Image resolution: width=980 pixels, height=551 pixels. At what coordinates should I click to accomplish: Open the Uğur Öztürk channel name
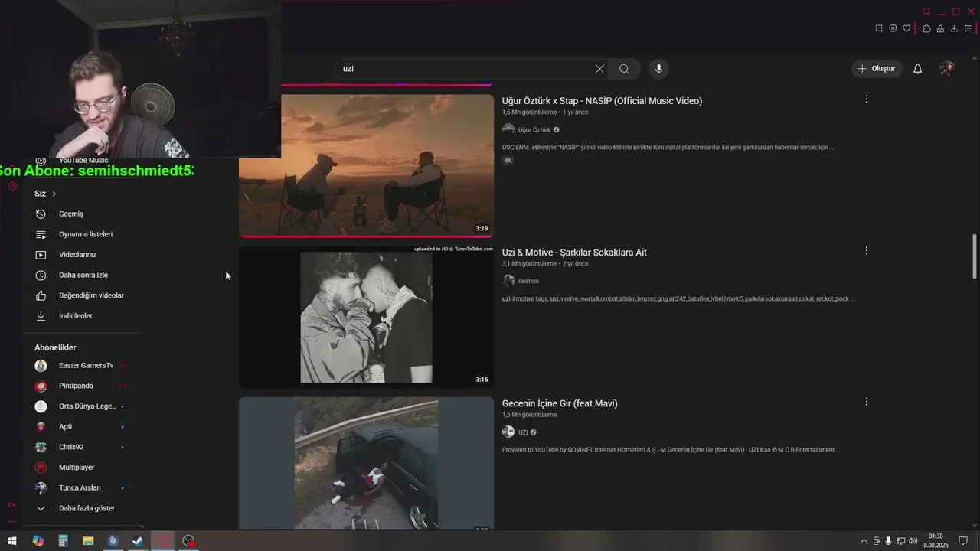point(534,130)
